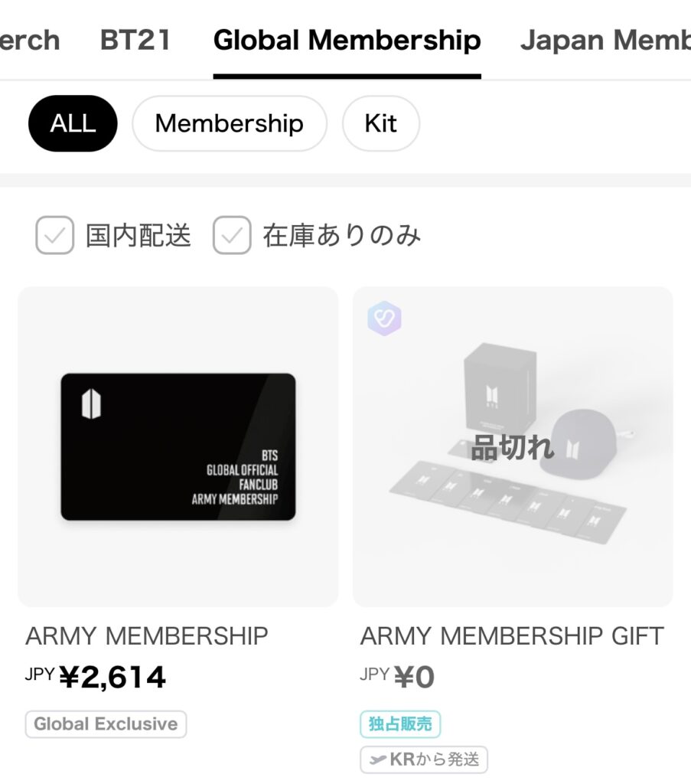Click the ¥2,614 price
Viewport: 691px width, 784px height.
[112, 677]
